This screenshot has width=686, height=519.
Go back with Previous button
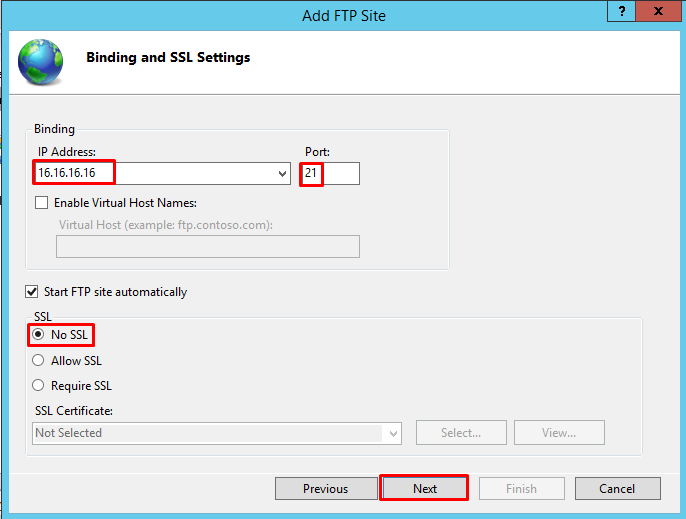(326, 488)
